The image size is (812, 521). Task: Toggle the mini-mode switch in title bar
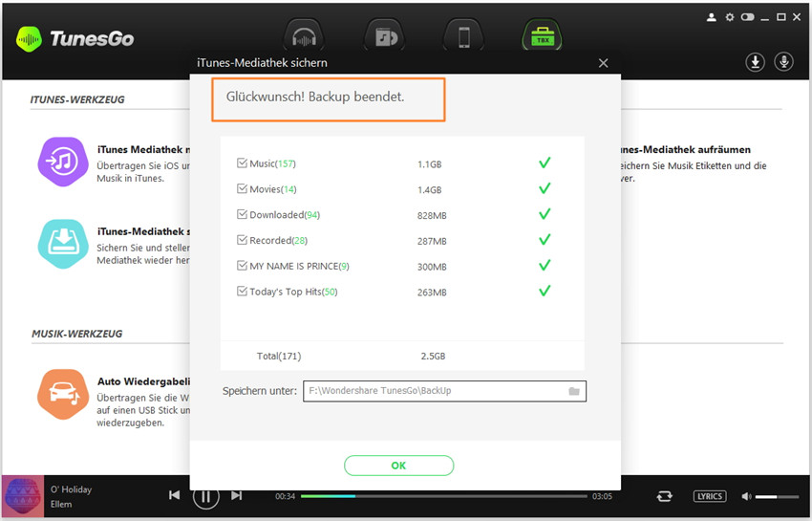[747, 17]
